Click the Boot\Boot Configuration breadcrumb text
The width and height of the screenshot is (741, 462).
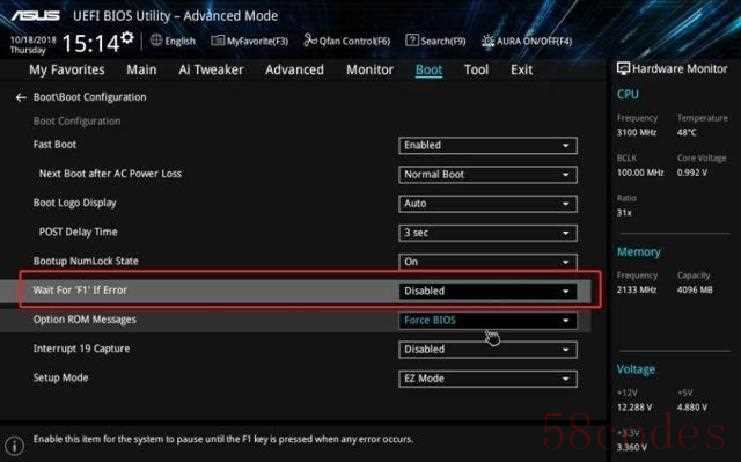pyautogui.click(x=90, y=97)
